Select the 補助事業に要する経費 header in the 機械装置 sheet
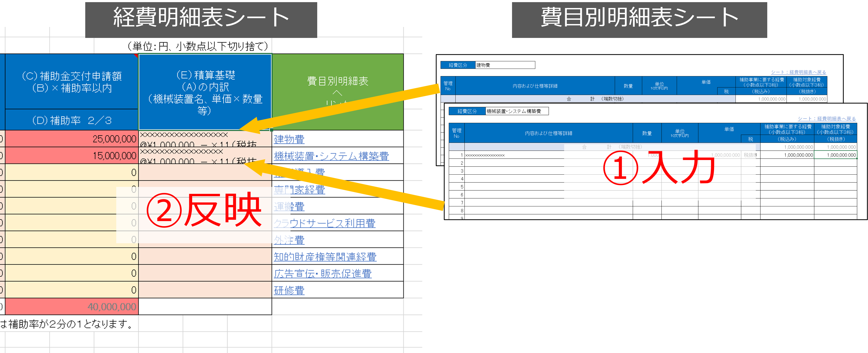This screenshot has height=353, width=868. pos(787,129)
